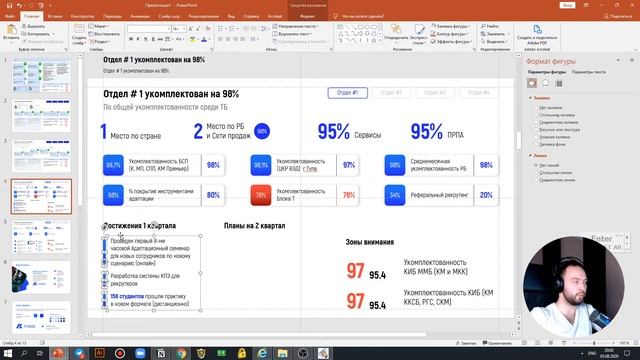Screen dimensions: 640x360
Task: Open the Макет (Layout) dropdown
Action: point(98,26)
